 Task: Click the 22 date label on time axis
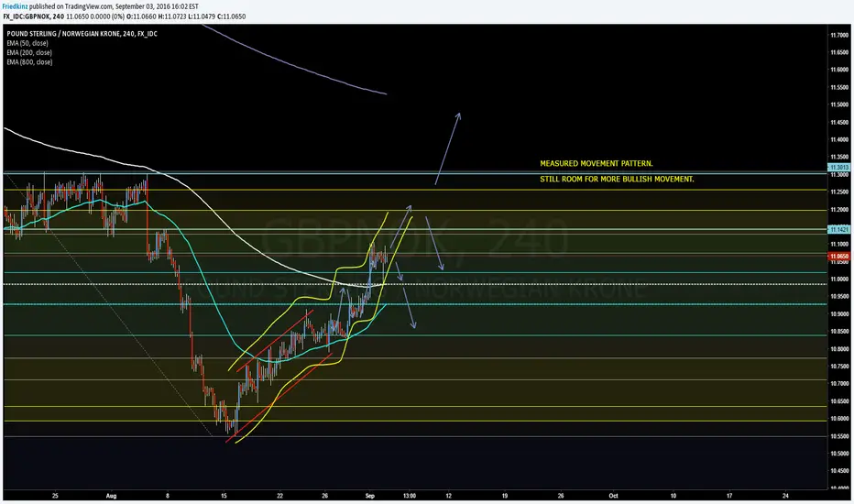tap(280, 496)
